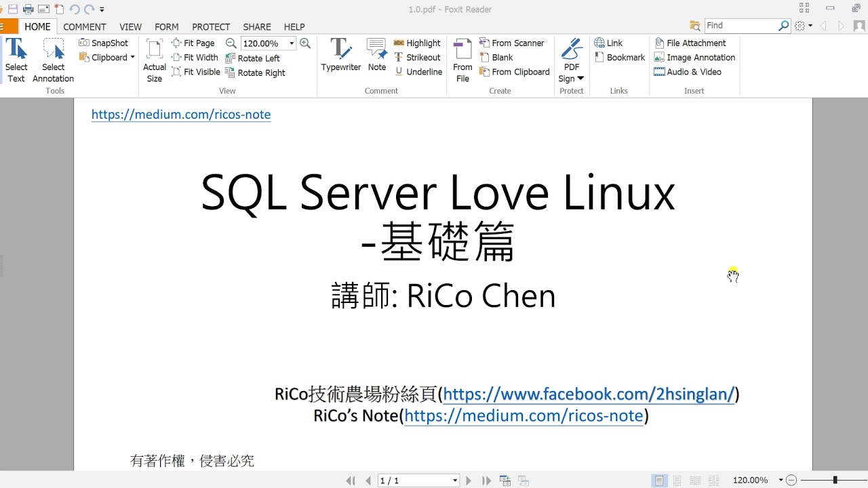Select the Strikeout tool
The width and height of the screenshot is (868, 488).
point(417,58)
